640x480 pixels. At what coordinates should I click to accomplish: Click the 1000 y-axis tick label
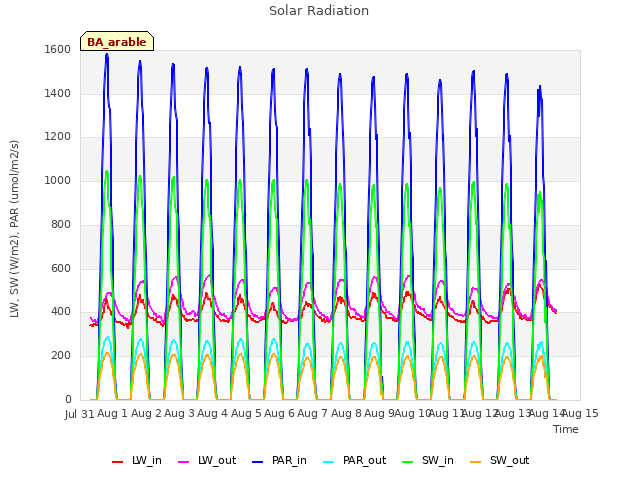tap(58, 180)
